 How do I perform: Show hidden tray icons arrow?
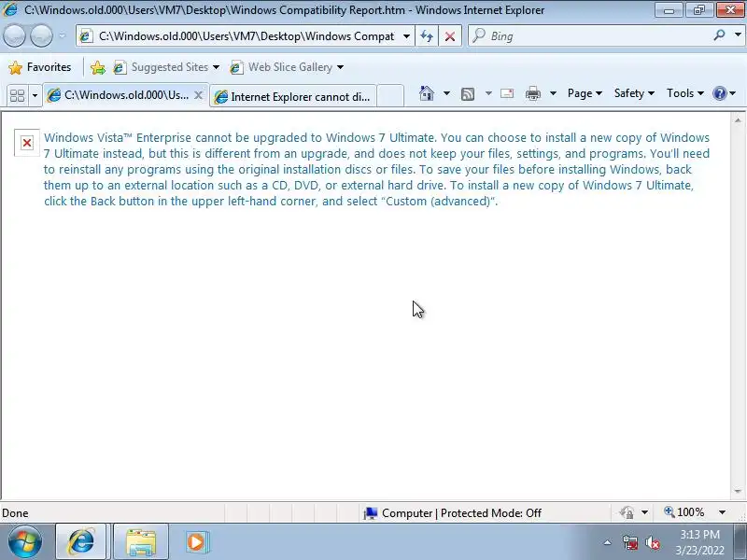coord(608,542)
